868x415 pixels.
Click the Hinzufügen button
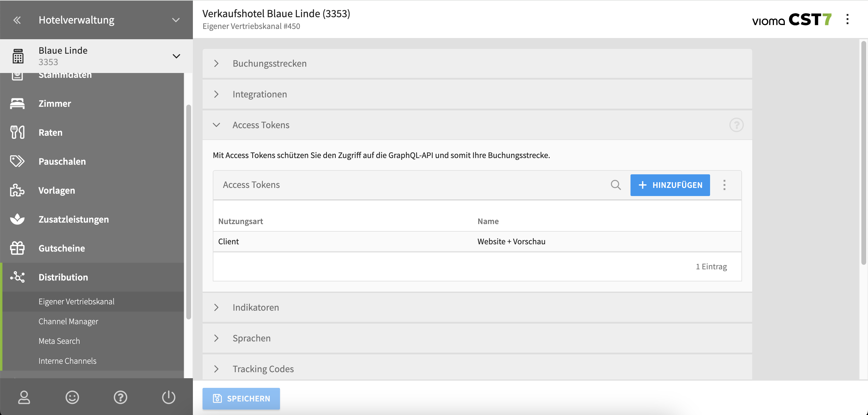click(x=670, y=185)
